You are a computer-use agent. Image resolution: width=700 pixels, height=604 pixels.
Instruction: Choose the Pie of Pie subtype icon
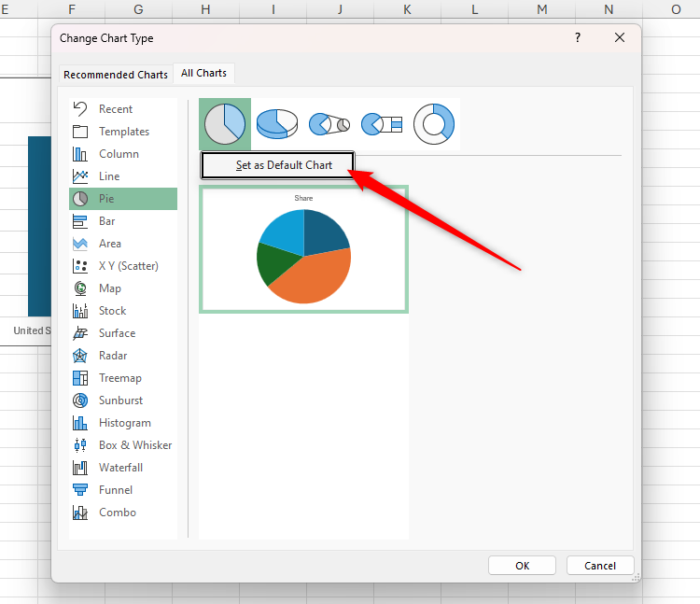(329, 124)
